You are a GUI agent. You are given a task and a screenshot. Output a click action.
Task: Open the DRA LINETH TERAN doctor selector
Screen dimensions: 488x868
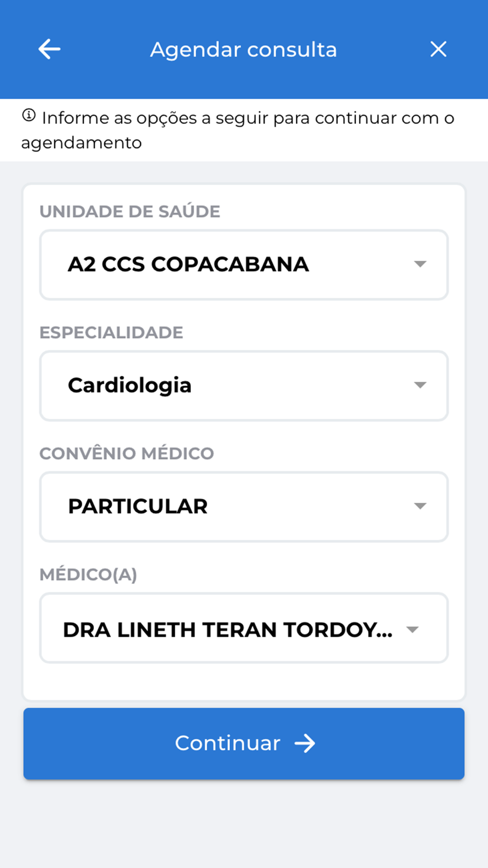227,630
